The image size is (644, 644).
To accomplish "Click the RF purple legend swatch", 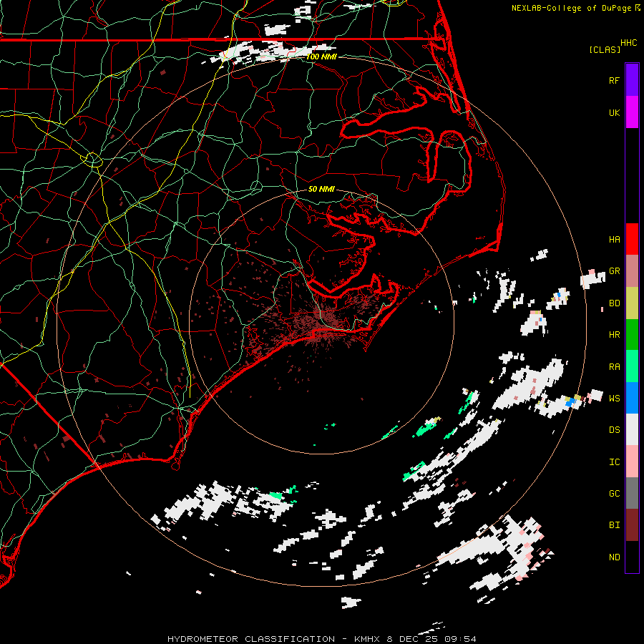I will click(x=632, y=80).
